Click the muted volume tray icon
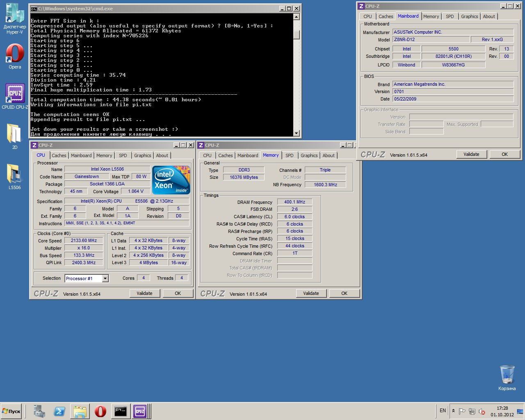525x420 pixels. point(482,411)
